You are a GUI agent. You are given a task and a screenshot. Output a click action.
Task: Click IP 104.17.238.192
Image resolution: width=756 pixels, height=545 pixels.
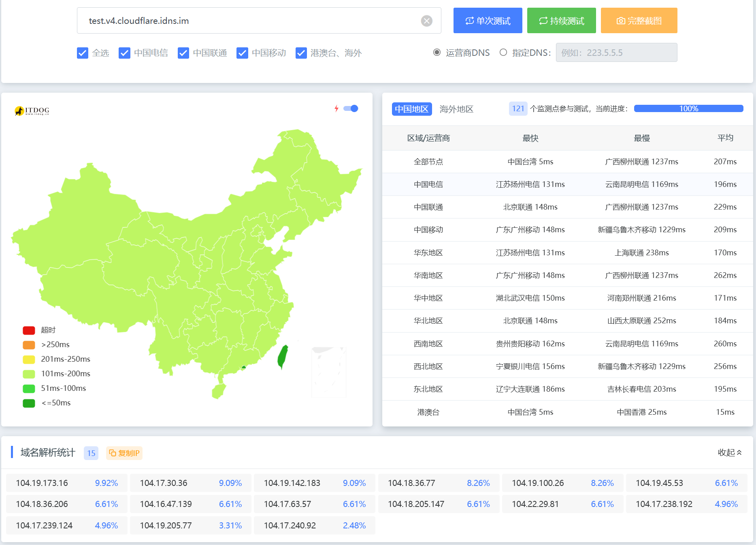[x=664, y=504]
